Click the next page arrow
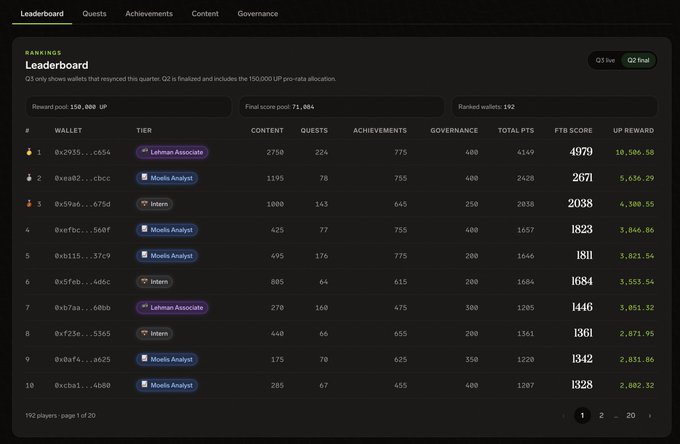The width and height of the screenshot is (680, 444). coord(650,416)
